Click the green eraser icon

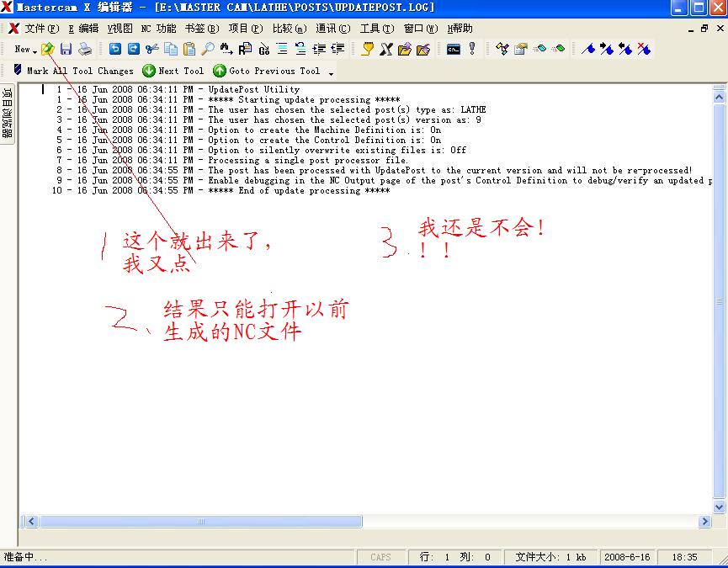pyautogui.click(x=559, y=49)
